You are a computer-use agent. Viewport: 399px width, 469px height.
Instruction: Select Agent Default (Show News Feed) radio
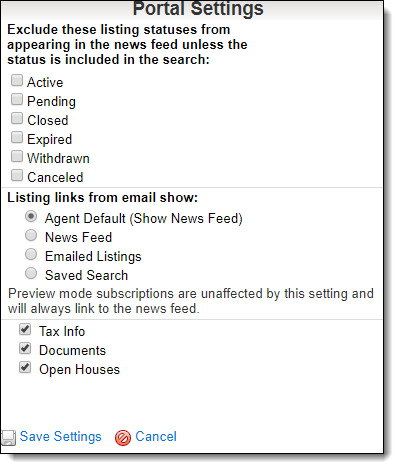click(x=31, y=217)
